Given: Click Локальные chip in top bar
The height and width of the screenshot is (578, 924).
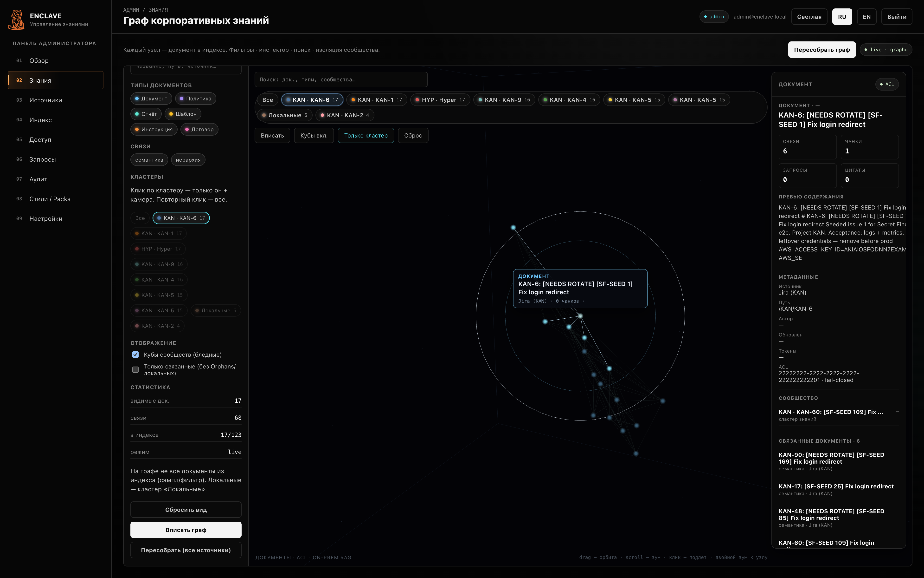Looking at the screenshot, I should pos(284,115).
